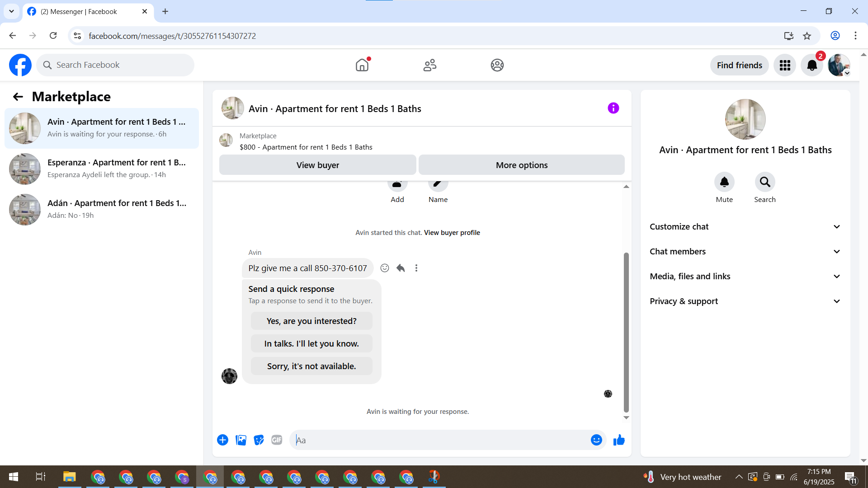Close the Messenger browser tab
Screen dimensions: 868x488
point(145,11)
